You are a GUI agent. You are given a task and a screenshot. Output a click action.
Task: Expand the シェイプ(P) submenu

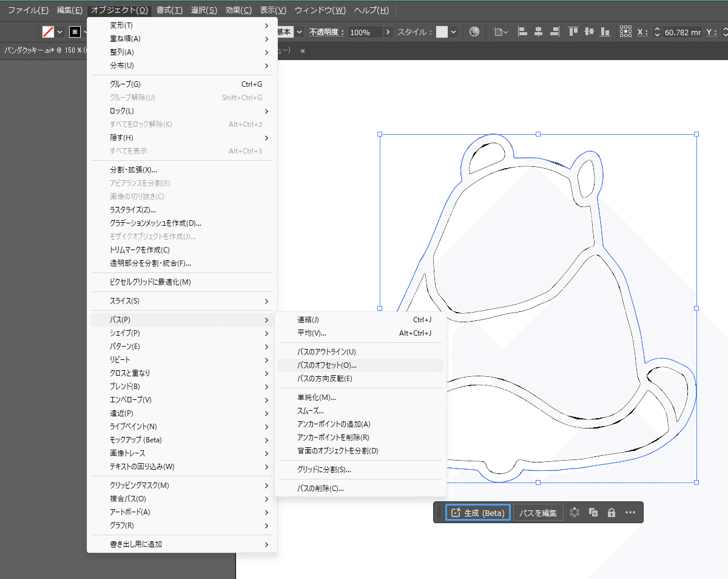[x=182, y=333]
